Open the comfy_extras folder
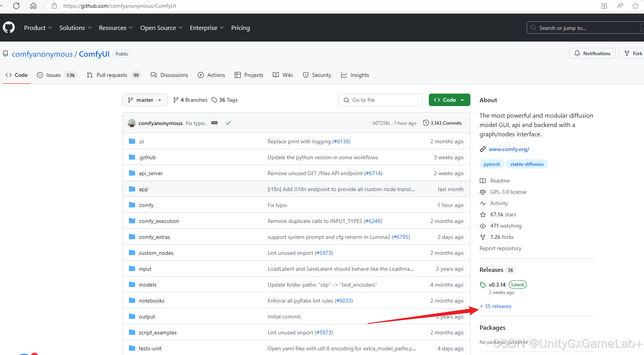Viewport: 644px width, 355px height. [155, 237]
